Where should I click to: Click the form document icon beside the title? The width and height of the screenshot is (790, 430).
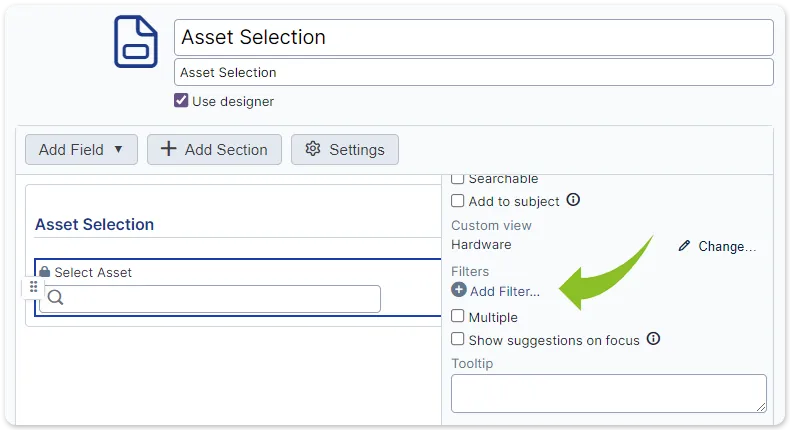tap(136, 41)
